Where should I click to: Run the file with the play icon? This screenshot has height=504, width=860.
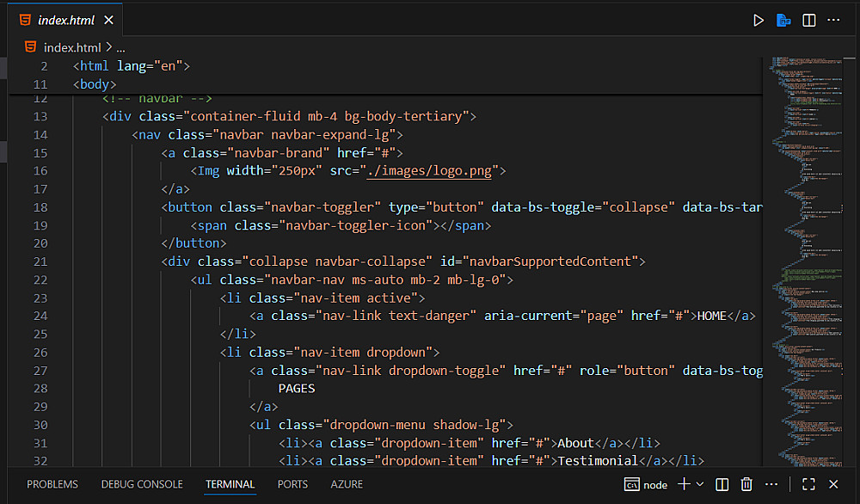point(759,21)
